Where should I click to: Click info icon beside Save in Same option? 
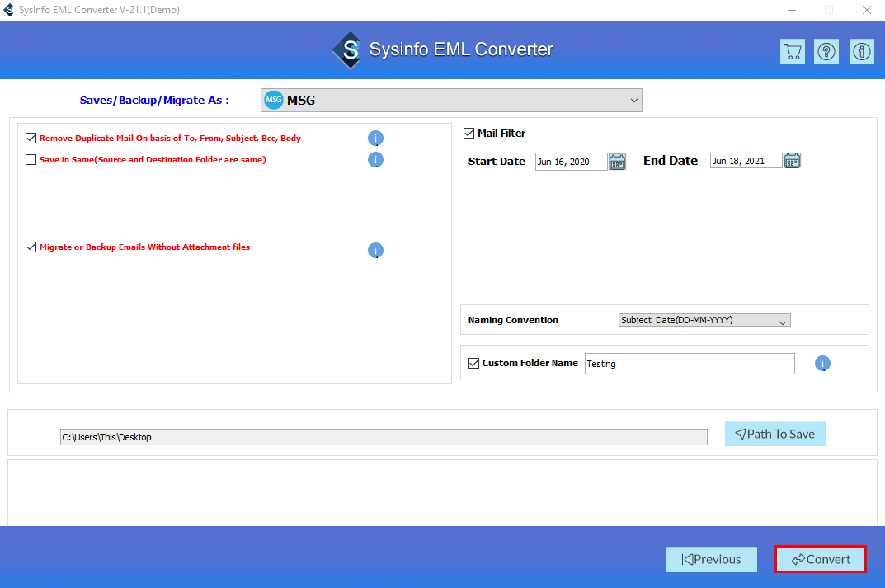click(375, 159)
